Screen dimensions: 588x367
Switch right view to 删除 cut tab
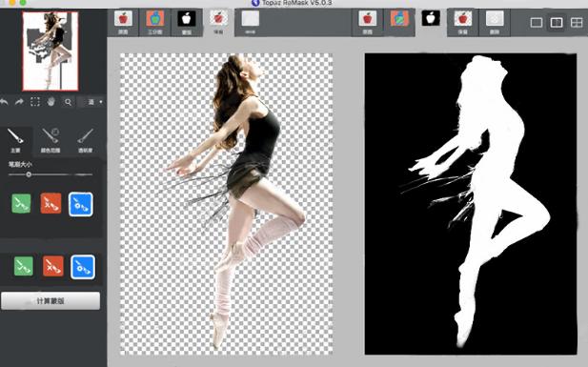tap(495, 23)
